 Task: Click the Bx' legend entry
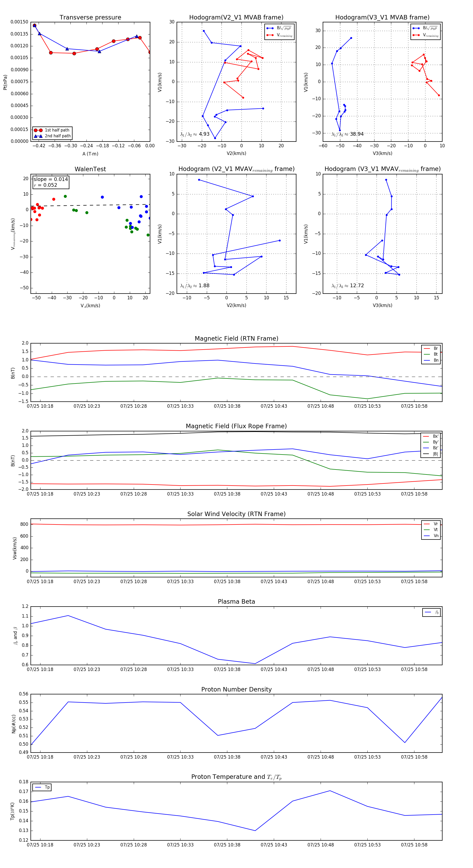[431, 436]
